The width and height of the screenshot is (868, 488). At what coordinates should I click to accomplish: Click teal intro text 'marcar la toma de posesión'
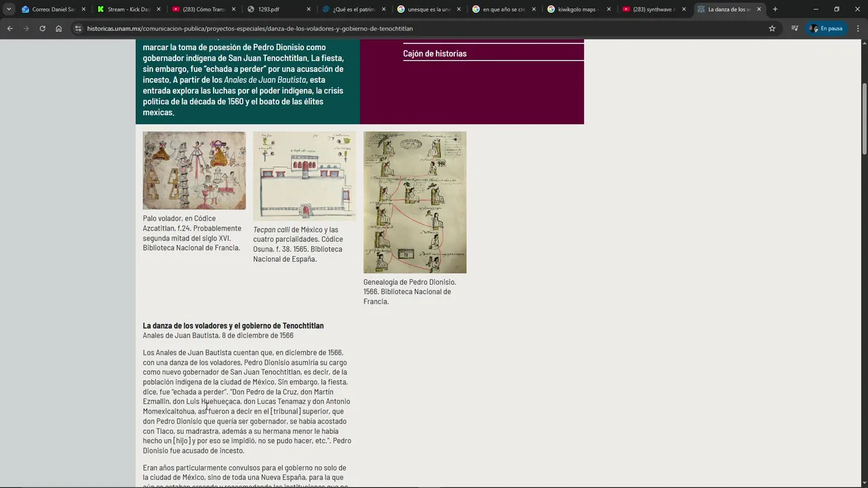pyautogui.click(x=244, y=79)
